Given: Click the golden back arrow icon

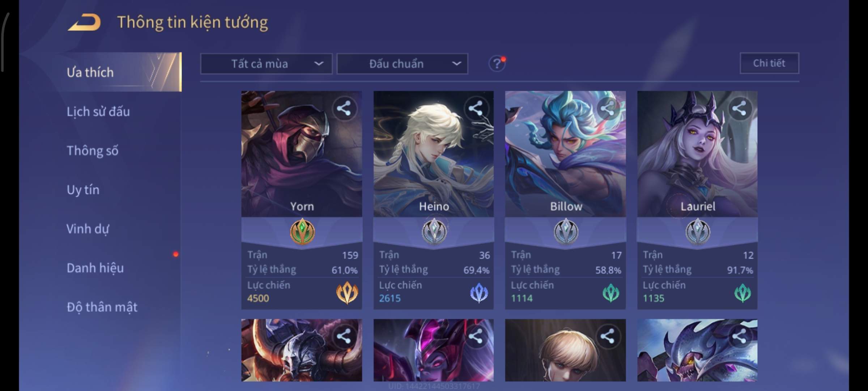Looking at the screenshot, I should 84,22.
